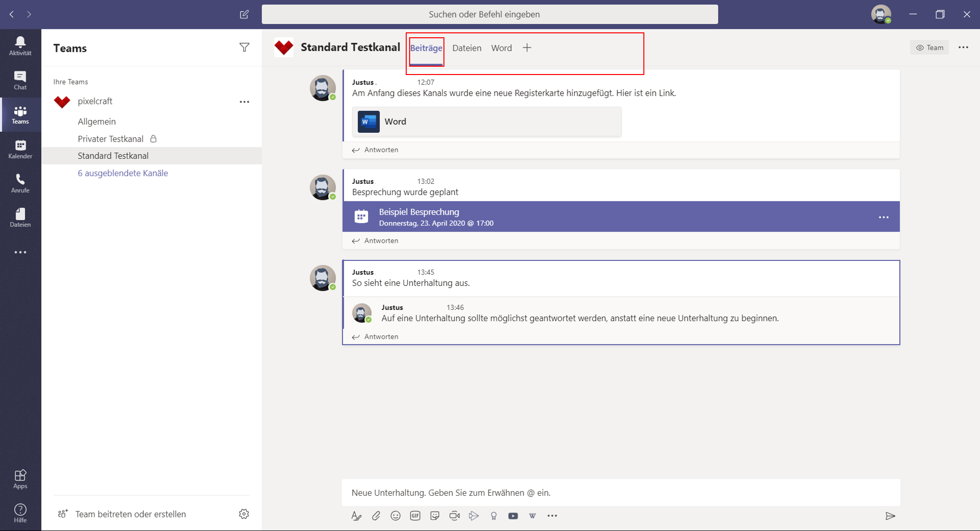Show more apps via sidebar ellipsis

coord(20,252)
